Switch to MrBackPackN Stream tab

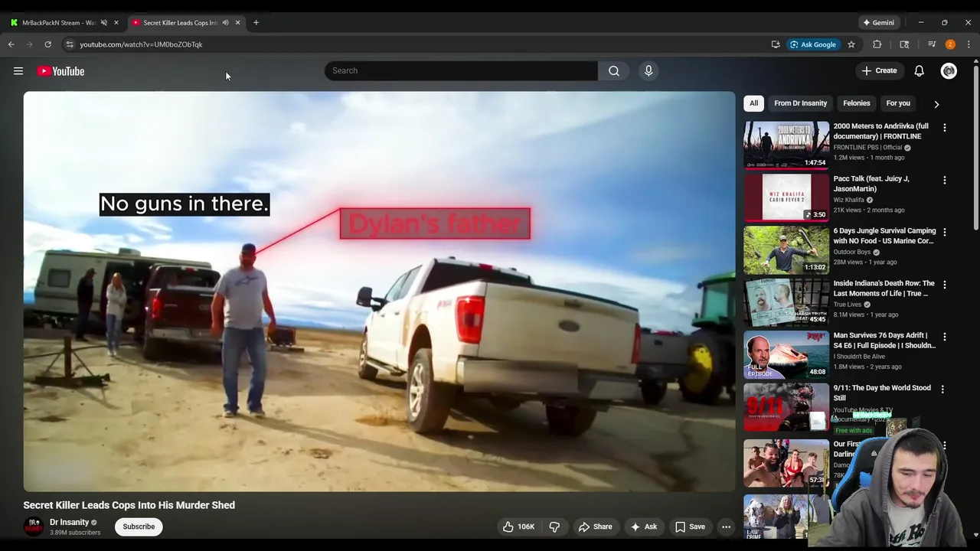tap(58, 22)
